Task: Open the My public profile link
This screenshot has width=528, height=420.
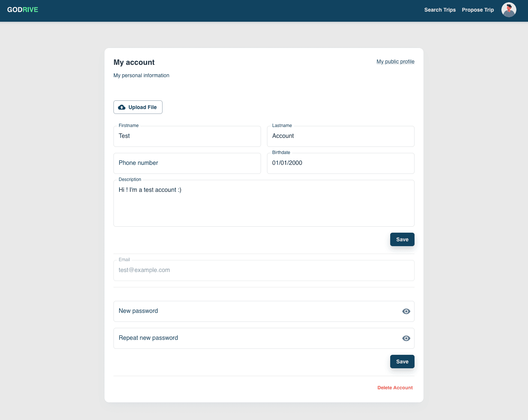Action: click(395, 61)
